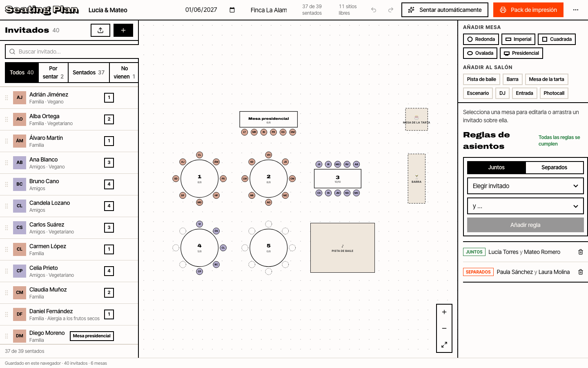This screenshot has width=588, height=368.
Task: Zoom in on the floor plan
Action: click(444, 312)
